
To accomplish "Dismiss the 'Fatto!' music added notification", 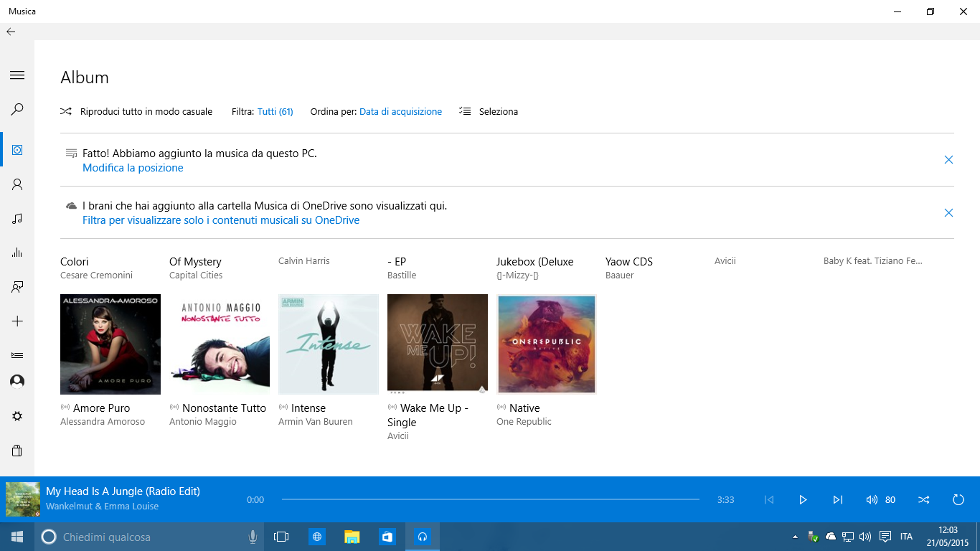I will tap(948, 160).
